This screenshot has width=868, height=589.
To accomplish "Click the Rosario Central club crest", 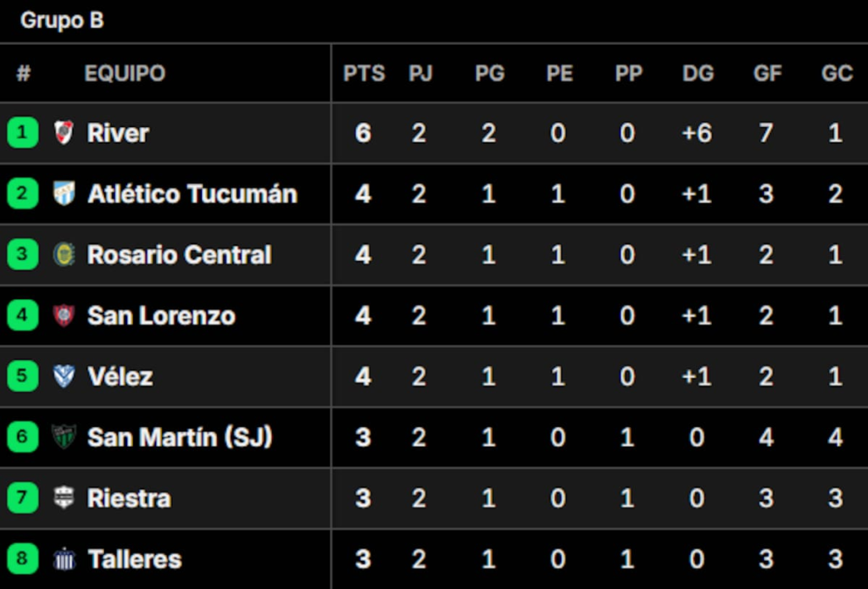I will [x=64, y=254].
